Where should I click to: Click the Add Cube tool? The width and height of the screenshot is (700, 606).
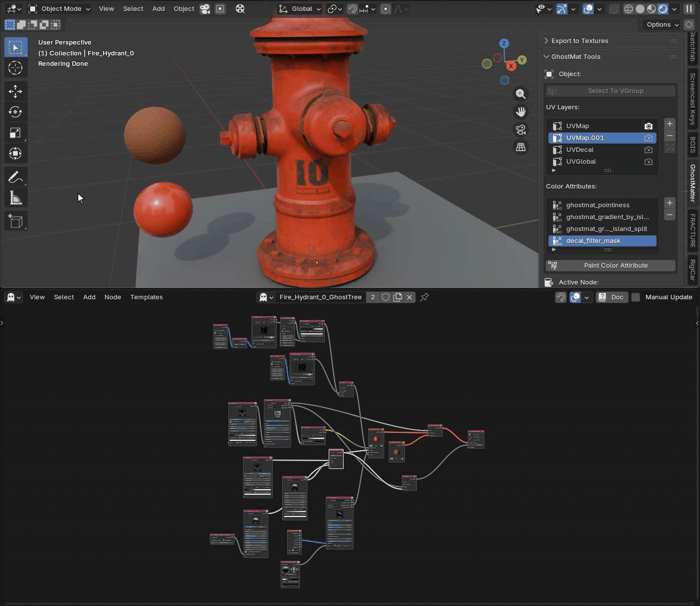click(x=15, y=221)
